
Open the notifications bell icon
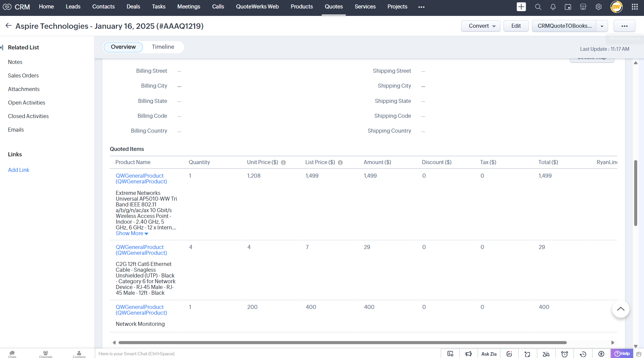pos(553,7)
